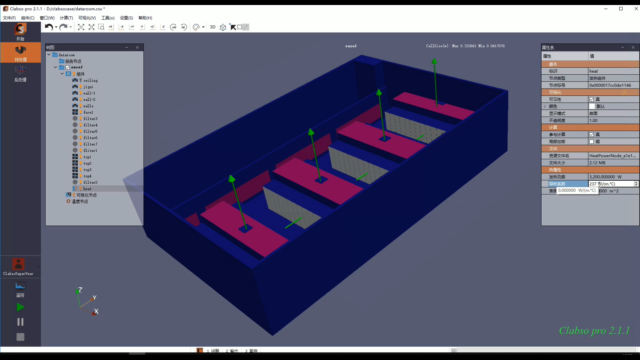This screenshot has width=640, height=360.
Task: Click the conductivity field spinner arrows
Action: click(636, 184)
